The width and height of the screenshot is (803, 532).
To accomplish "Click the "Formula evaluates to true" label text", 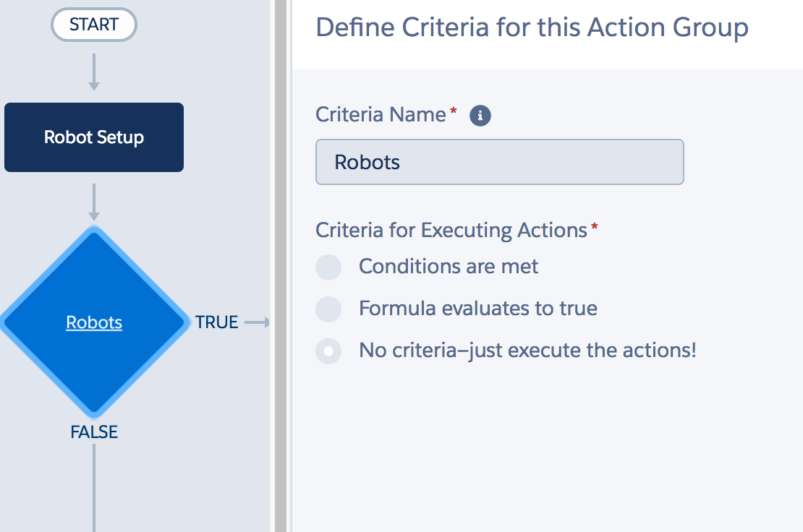I will (x=477, y=309).
